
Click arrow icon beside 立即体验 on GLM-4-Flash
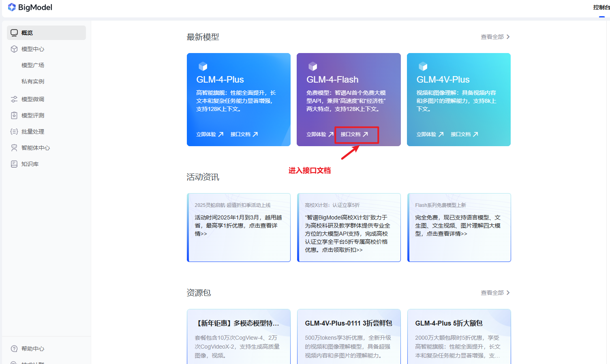tap(331, 134)
